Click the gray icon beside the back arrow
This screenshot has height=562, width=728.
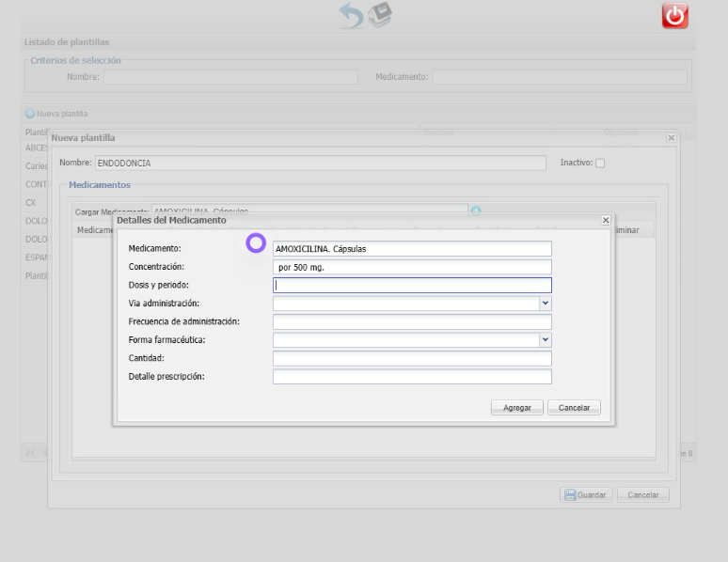[x=380, y=15]
